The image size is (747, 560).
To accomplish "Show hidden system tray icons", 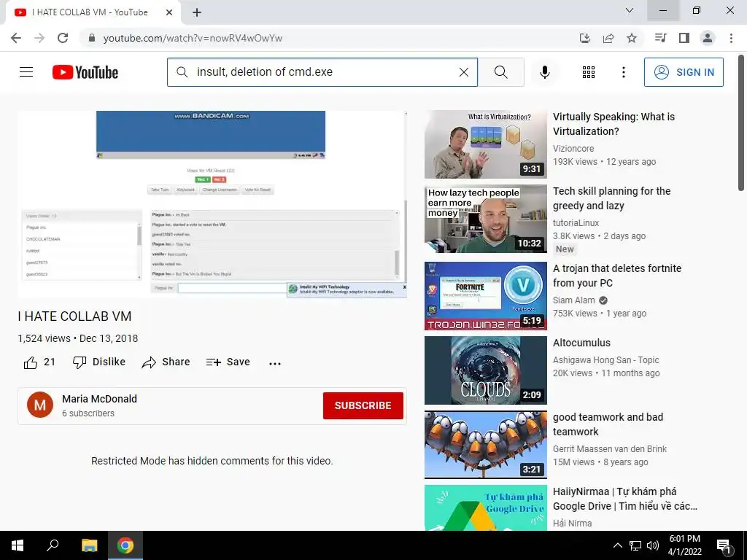I will point(617,545).
